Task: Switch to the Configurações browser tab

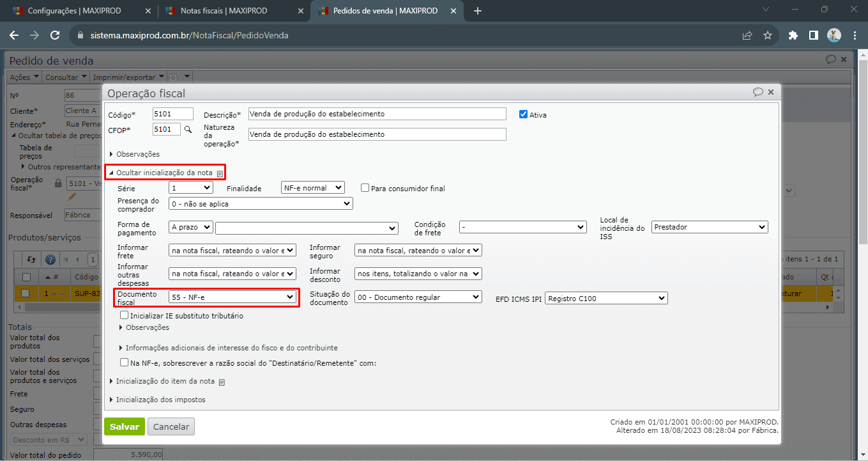Action: (x=75, y=11)
